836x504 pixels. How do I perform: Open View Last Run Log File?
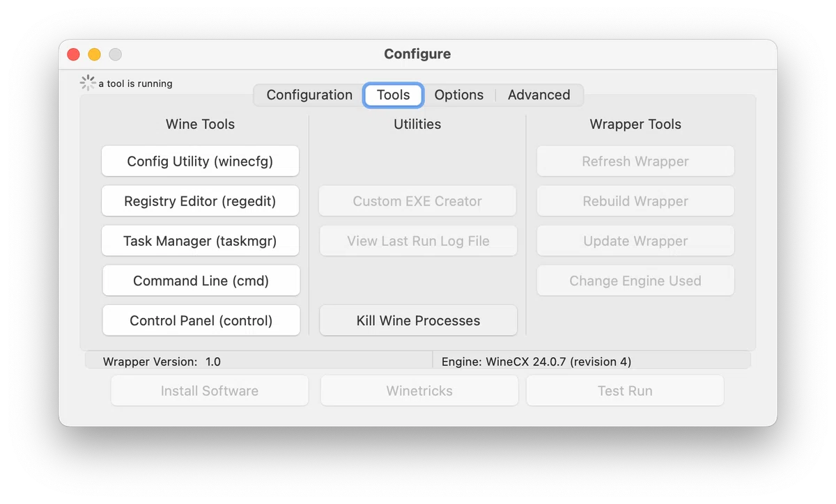point(418,241)
